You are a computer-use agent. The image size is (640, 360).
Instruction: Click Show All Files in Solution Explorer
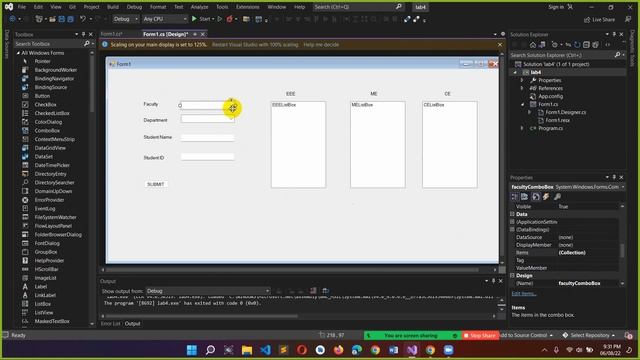coord(596,44)
